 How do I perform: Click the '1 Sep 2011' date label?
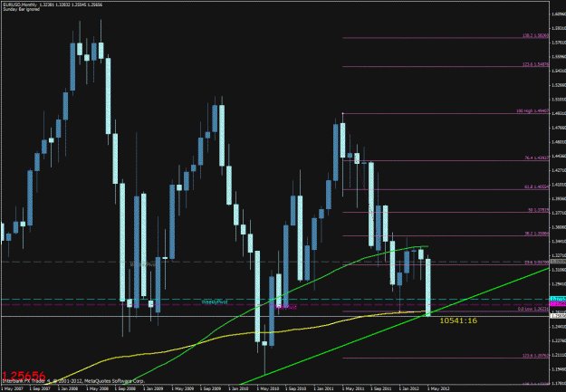click(x=381, y=388)
